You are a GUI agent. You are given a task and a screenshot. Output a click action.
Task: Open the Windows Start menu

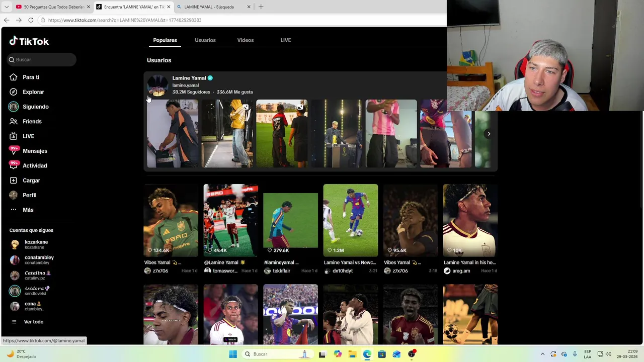point(233,354)
